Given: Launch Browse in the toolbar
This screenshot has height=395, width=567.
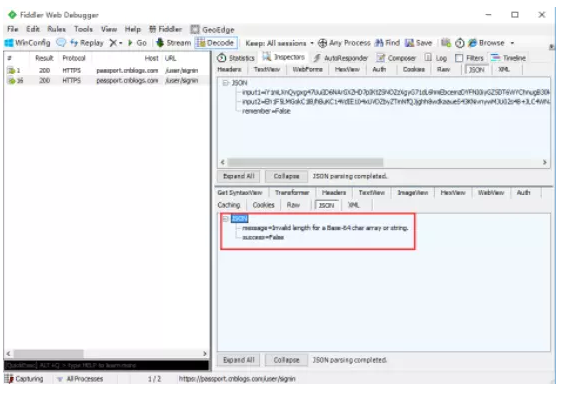Looking at the screenshot, I should (x=486, y=43).
